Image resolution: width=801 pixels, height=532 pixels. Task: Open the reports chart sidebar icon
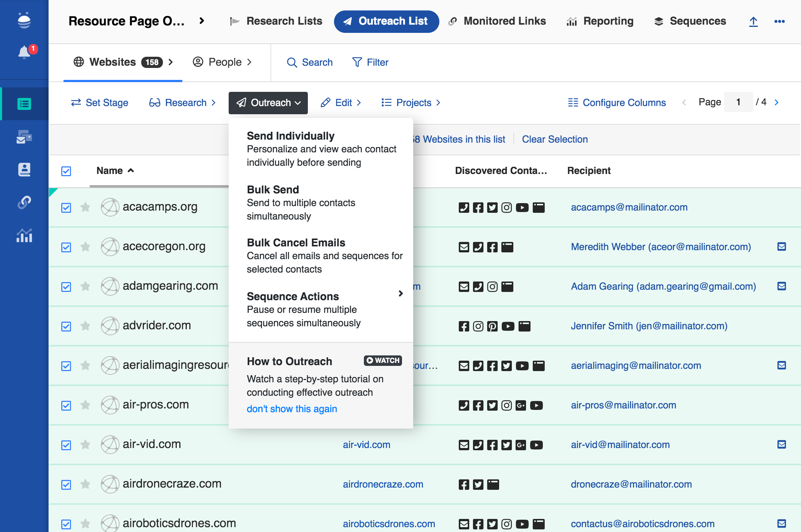click(x=24, y=236)
